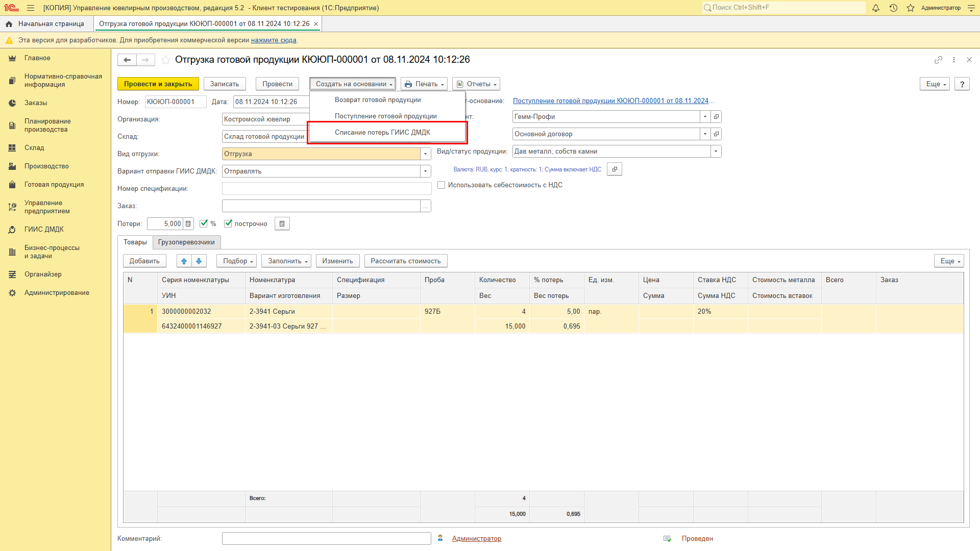Viewport: 980px width, 551px height.
Task: Expand Гемм-Профи dropdown arrow
Action: pos(705,117)
